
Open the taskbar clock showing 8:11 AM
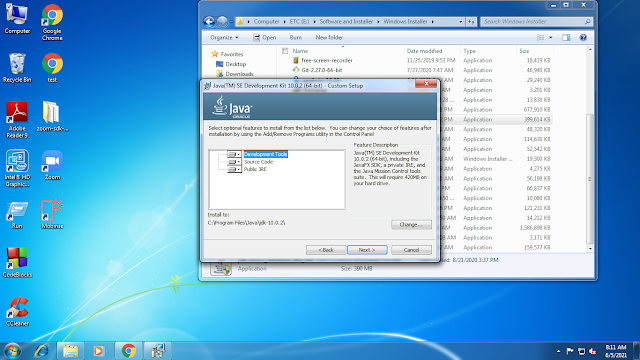click(616, 351)
